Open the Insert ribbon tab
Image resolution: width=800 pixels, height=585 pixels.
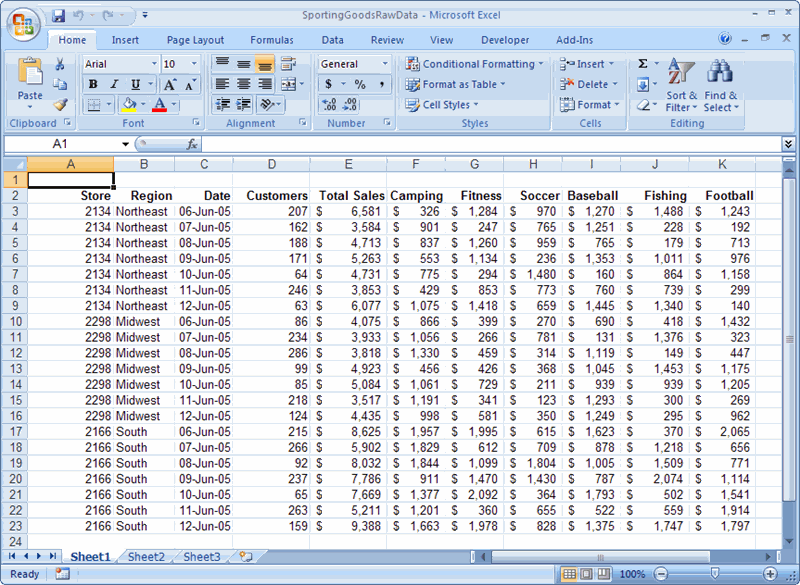[125, 40]
